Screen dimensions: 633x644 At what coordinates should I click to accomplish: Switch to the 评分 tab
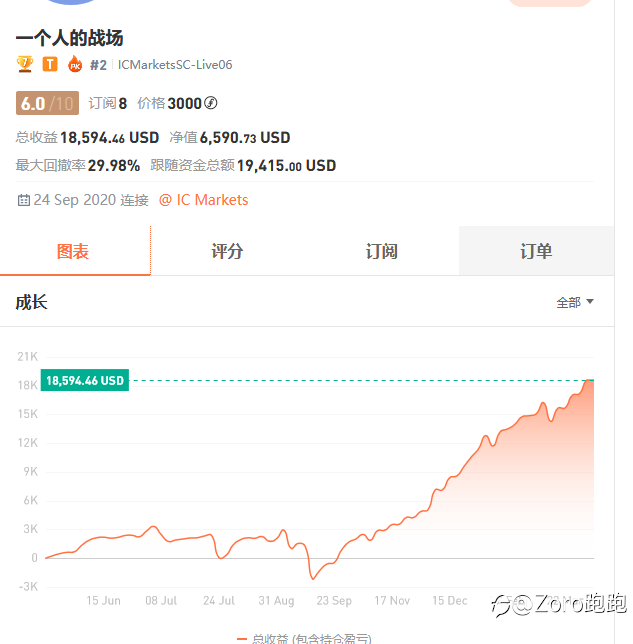point(227,251)
